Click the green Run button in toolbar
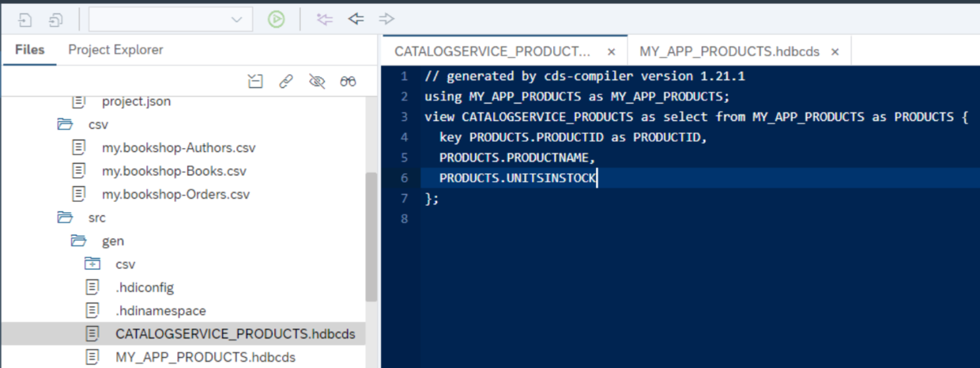 point(276,20)
